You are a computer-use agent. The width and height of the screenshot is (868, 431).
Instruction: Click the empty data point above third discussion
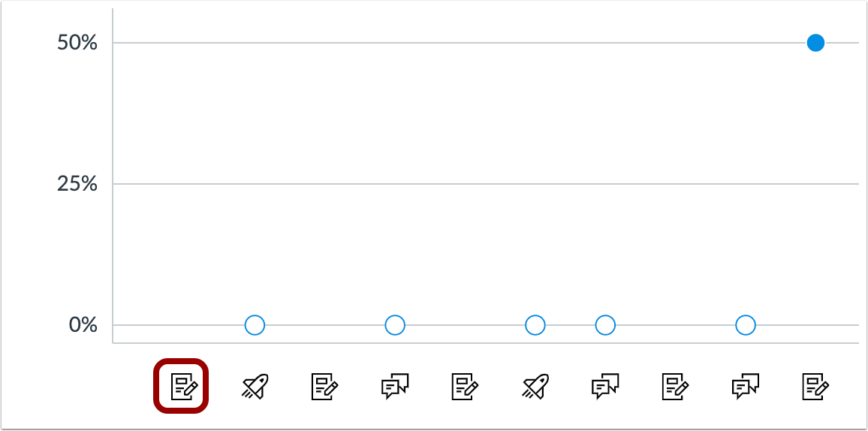(746, 325)
